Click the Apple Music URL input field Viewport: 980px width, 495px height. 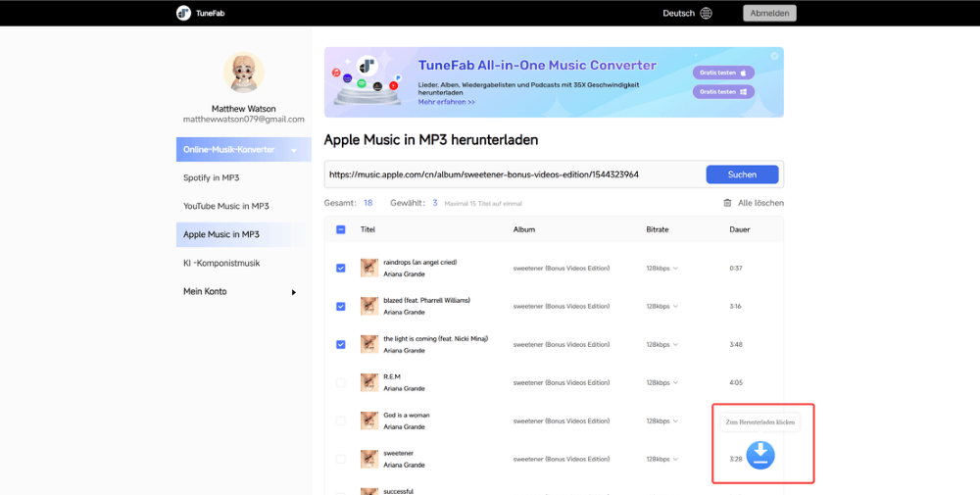[x=515, y=174]
